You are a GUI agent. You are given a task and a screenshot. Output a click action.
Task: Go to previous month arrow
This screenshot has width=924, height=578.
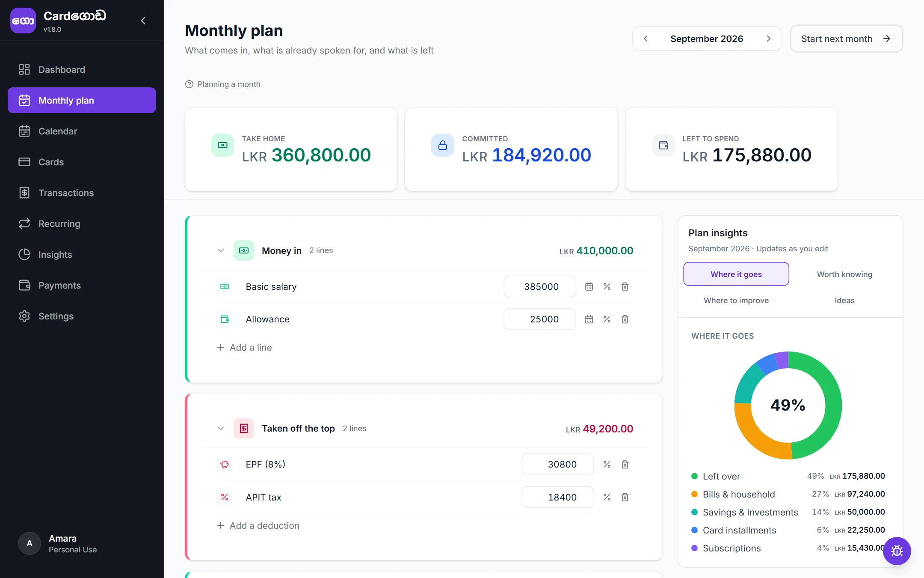coord(646,39)
